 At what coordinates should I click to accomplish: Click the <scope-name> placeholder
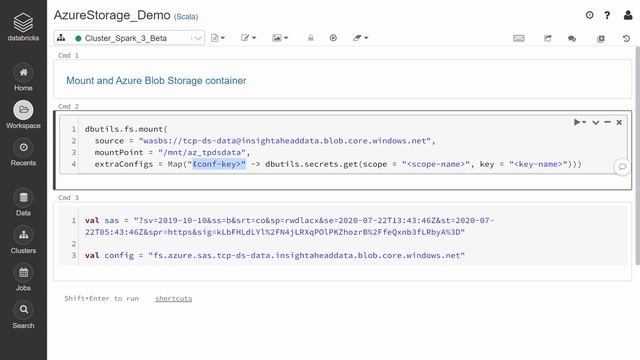[x=436, y=164]
